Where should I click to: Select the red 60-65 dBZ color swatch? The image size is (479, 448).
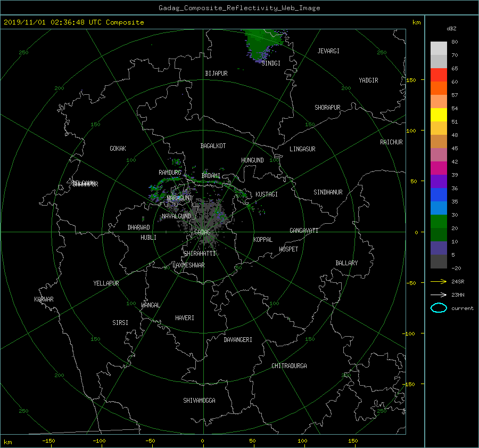(439, 75)
